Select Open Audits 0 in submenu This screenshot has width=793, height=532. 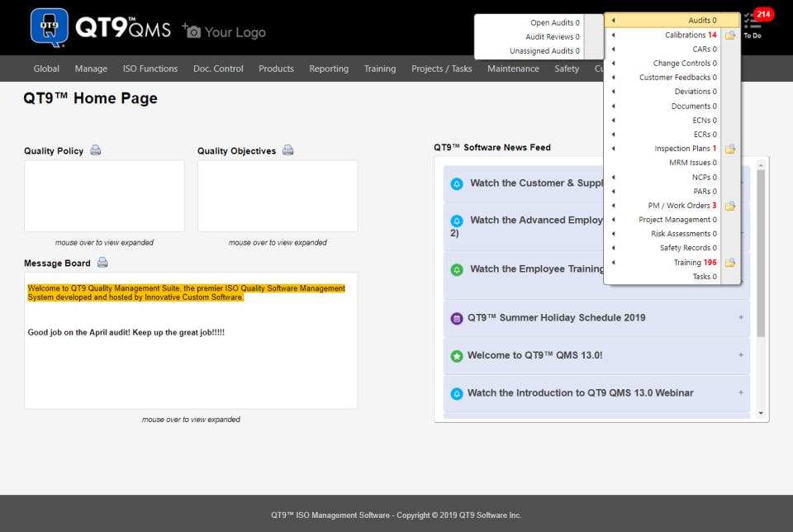[555, 23]
